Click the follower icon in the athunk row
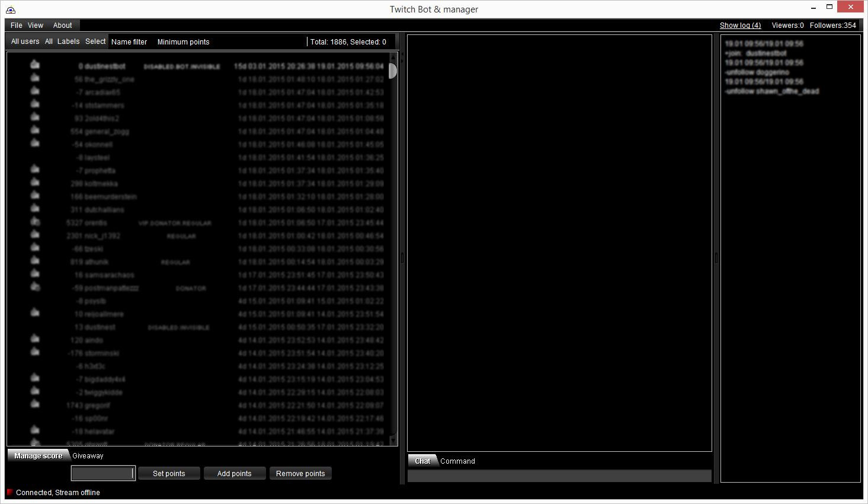 [35, 260]
